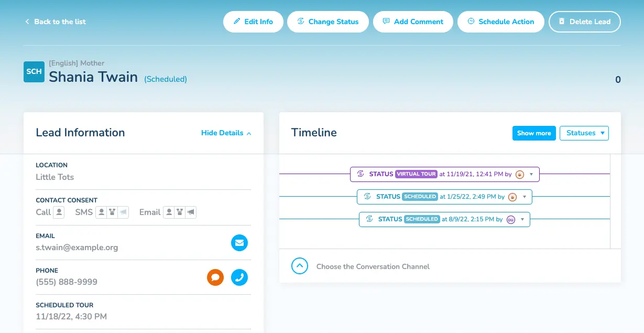Click the Delete Lead button
The width and height of the screenshot is (644, 333).
585,22
